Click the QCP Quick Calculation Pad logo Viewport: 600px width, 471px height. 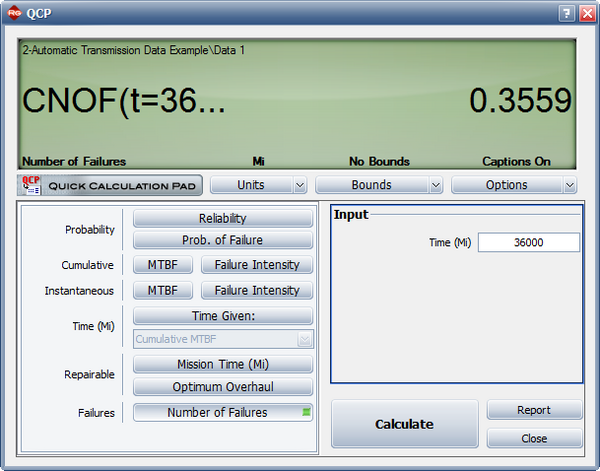click(110, 185)
